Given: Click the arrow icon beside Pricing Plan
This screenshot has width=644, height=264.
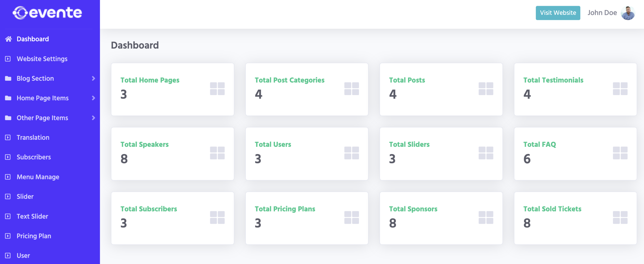Looking at the screenshot, I should click(8, 236).
